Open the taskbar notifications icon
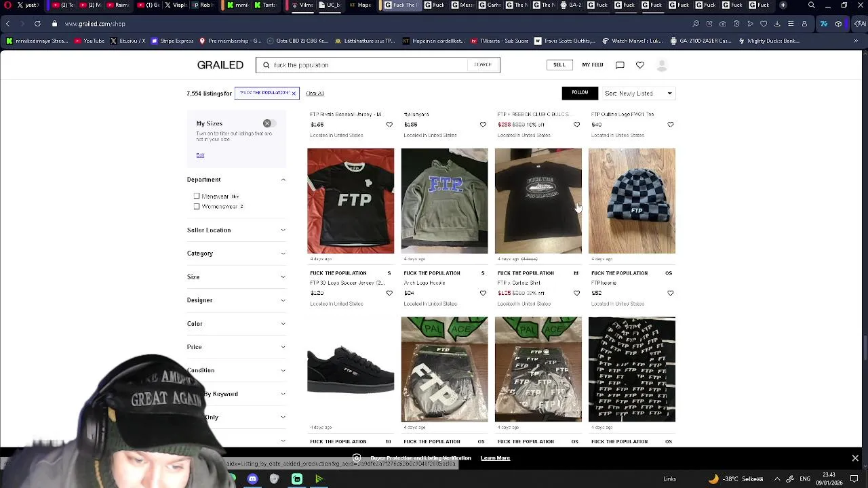This screenshot has width=868, height=488. [x=855, y=479]
